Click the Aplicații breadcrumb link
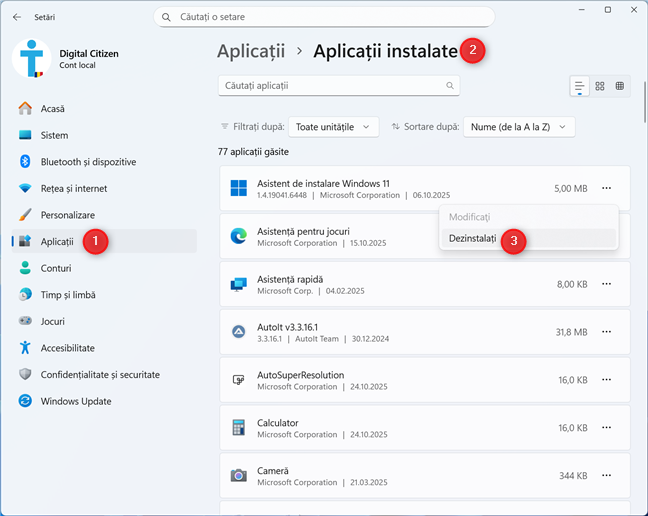This screenshot has height=516, width=648. pyautogui.click(x=251, y=51)
